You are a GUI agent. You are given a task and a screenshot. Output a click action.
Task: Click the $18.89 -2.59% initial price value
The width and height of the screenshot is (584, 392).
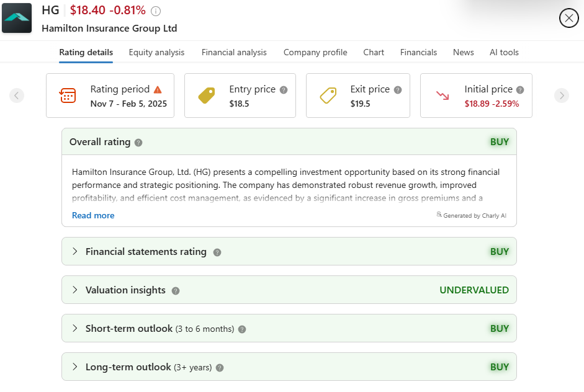(492, 104)
